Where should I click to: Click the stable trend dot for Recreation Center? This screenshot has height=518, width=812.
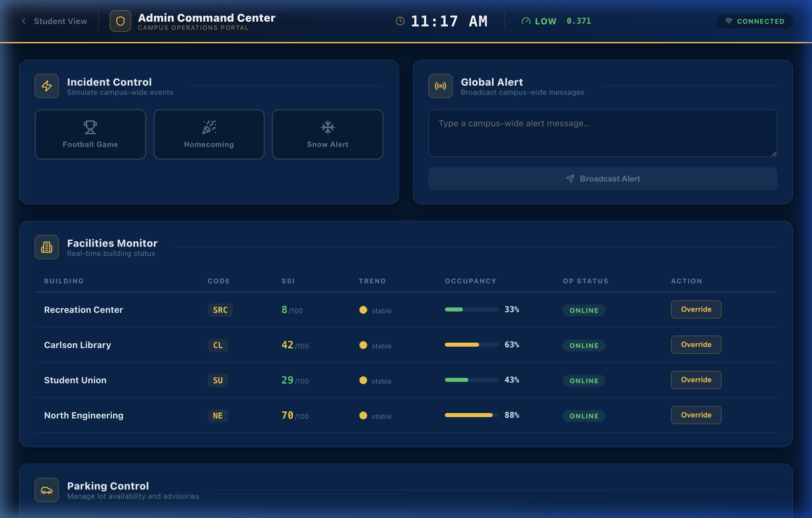(363, 310)
